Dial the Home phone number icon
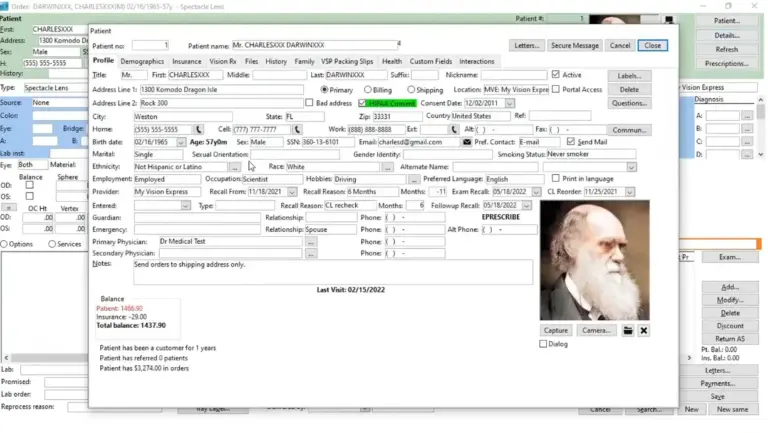The width and height of the screenshot is (768, 433). [x=198, y=129]
